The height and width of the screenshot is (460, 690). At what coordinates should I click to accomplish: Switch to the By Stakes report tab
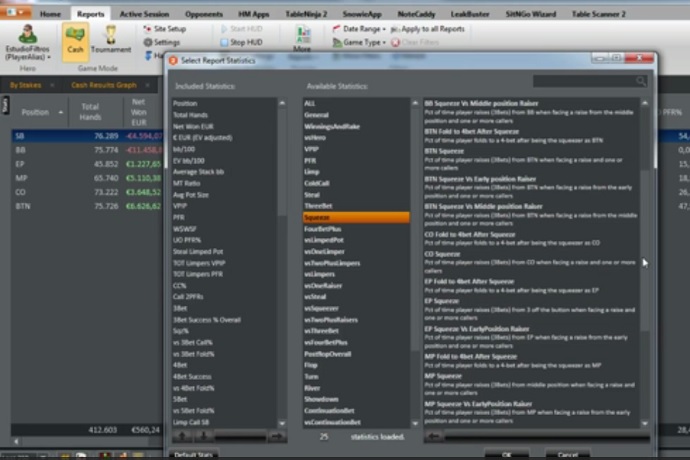[26, 85]
